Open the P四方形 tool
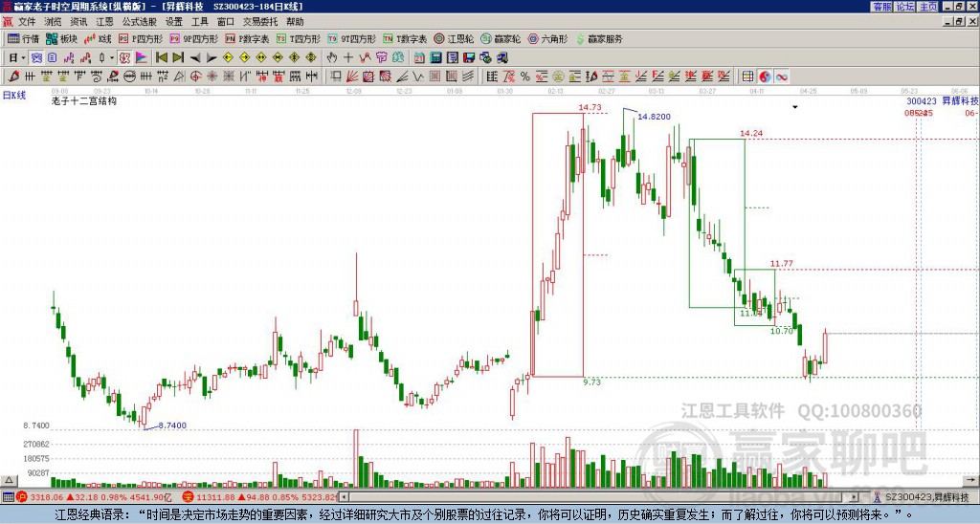This screenshot has width=980, height=524. tap(141, 38)
